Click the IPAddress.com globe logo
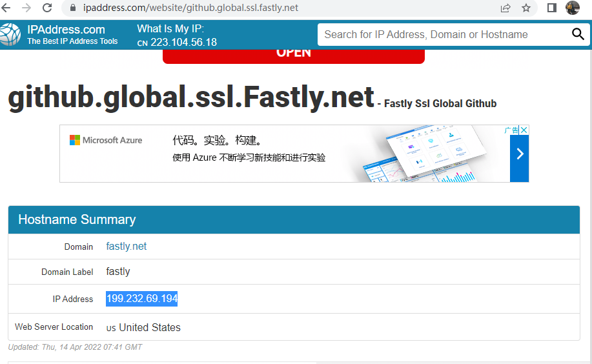Image resolution: width=592 pixels, height=364 pixels. [x=10, y=35]
